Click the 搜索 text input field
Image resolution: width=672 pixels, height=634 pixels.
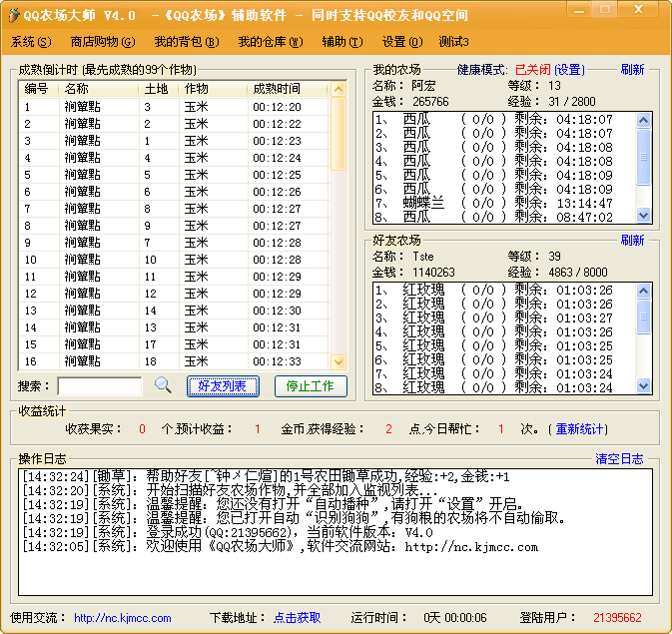(100, 386)
